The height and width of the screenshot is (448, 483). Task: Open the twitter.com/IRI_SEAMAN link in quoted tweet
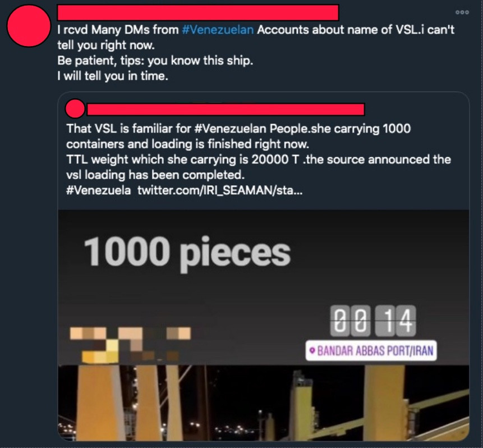(220, 190)
